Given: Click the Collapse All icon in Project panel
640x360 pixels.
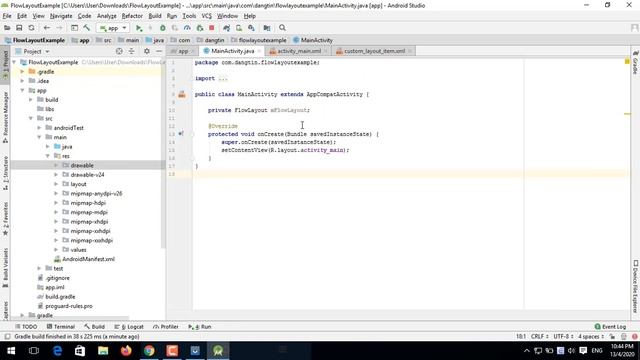Looking at the screenshot, I should (x=131, y=51).
